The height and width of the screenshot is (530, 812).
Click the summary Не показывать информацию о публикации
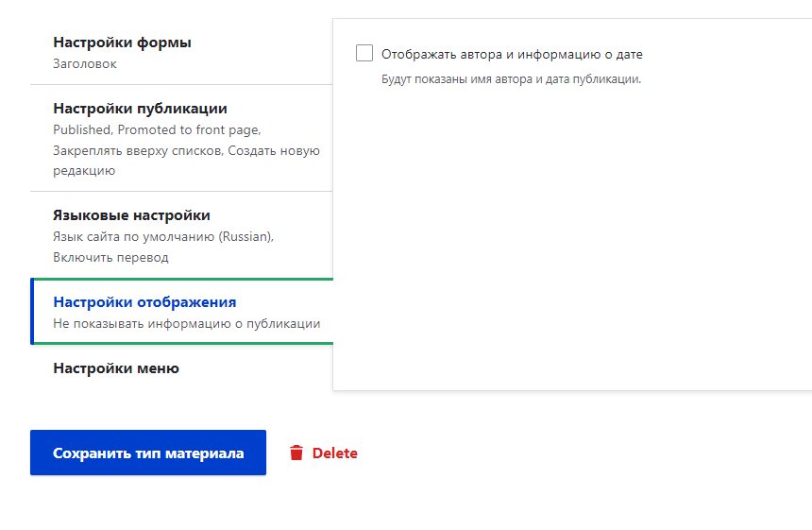[x=186, y=323]
